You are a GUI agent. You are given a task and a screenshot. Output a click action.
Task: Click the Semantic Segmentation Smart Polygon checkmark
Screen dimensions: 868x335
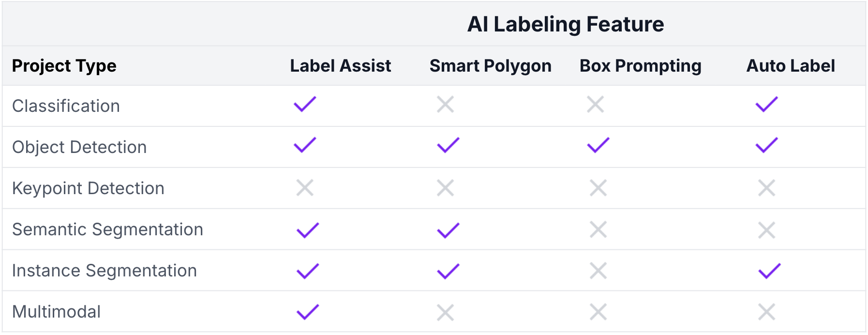448,230
